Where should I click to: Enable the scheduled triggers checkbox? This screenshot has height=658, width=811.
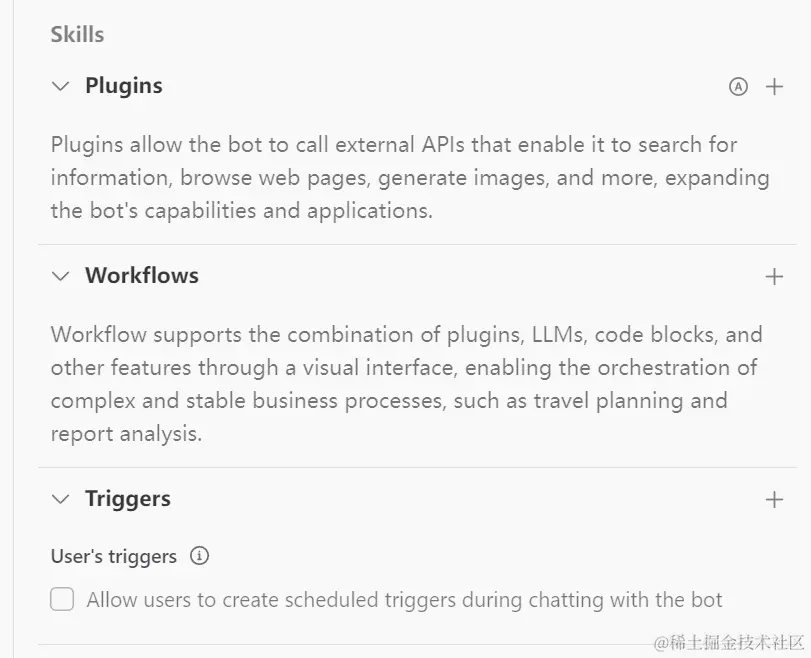click(x=63, y=600)
